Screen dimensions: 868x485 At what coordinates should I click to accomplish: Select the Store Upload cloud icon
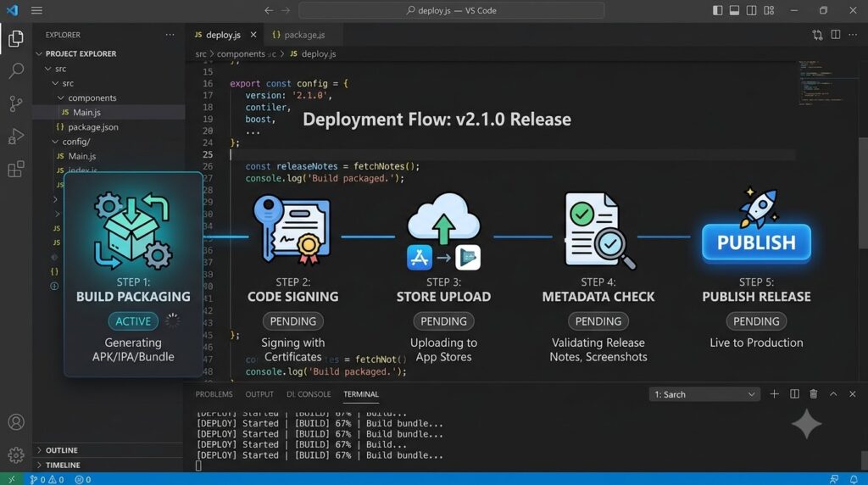pyautogui.click(x=443, y=220)
